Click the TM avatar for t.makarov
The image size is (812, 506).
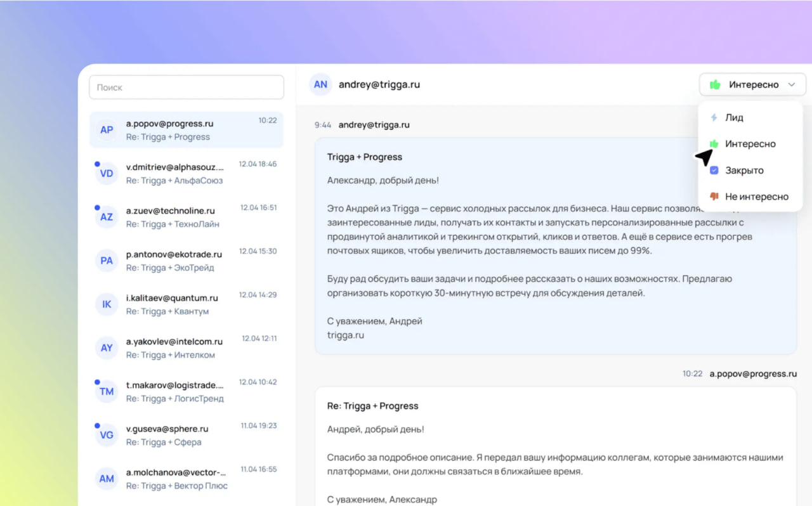point(107,392)
